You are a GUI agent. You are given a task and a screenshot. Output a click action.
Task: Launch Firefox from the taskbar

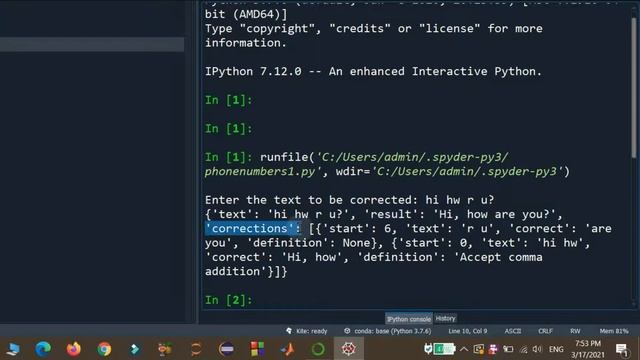(x=73, y=349)
